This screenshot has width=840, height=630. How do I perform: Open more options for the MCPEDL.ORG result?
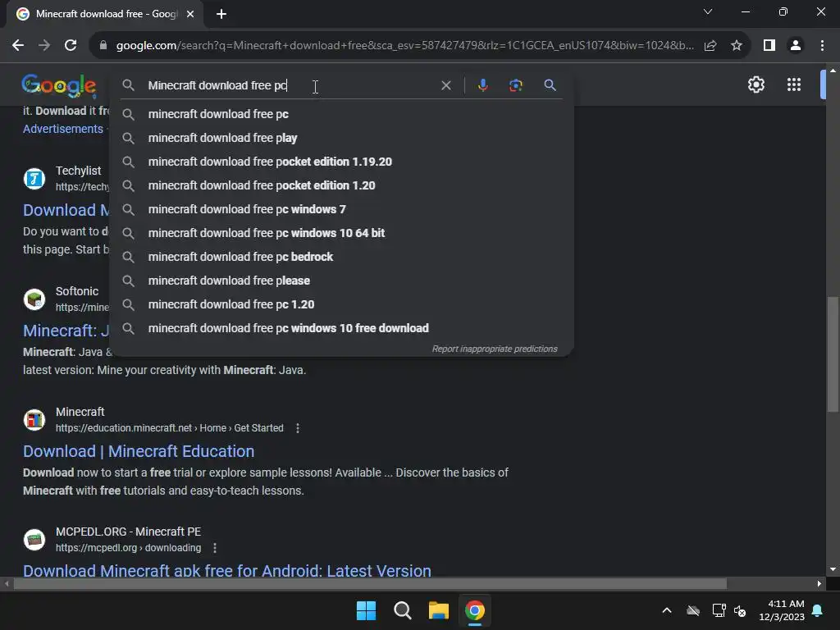click(x=215, y=548)
